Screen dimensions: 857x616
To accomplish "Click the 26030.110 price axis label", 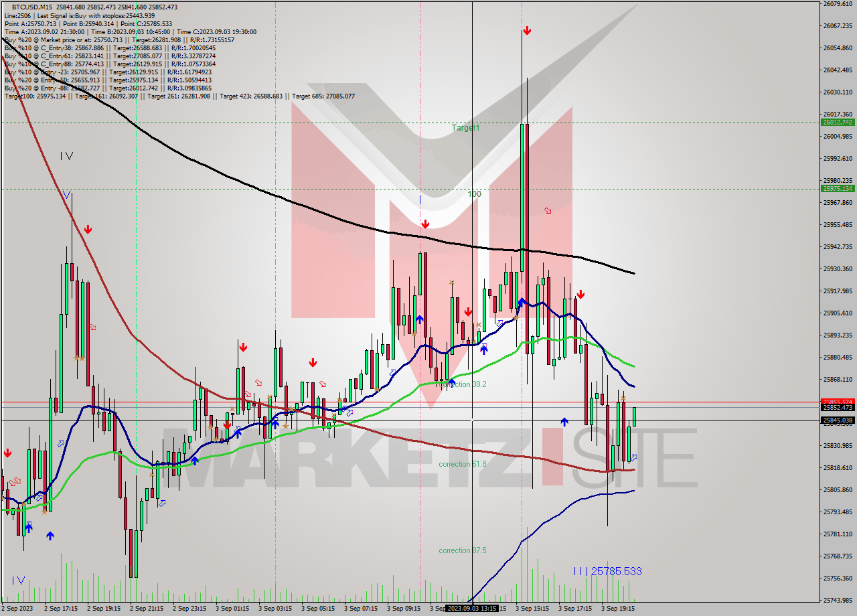I will [838, 92].
